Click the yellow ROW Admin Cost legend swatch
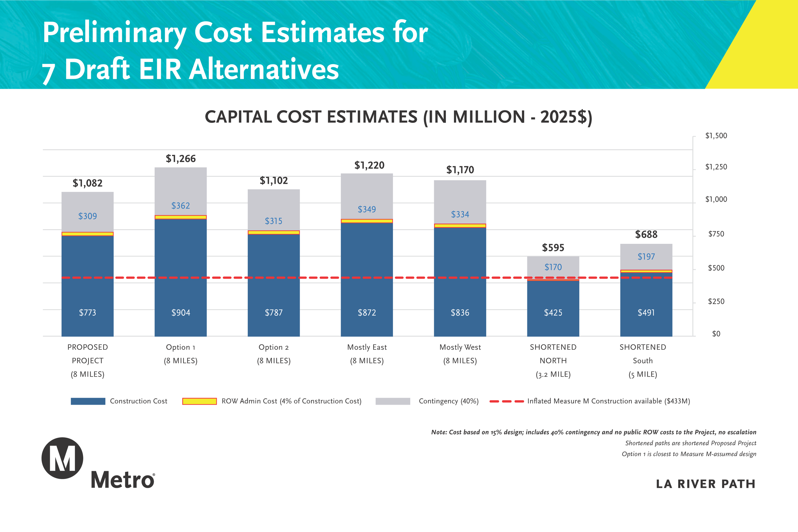Screen dimensions: 798x532 pyautogui.click(x=199, y=401)
